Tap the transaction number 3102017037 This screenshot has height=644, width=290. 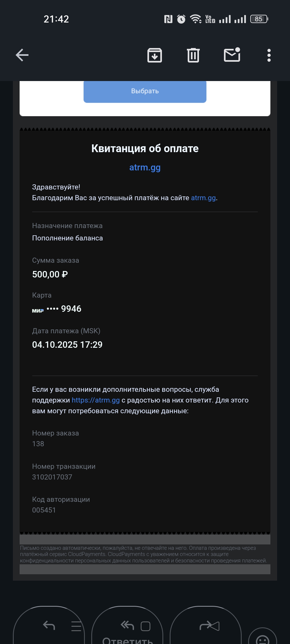coord(52,477)
